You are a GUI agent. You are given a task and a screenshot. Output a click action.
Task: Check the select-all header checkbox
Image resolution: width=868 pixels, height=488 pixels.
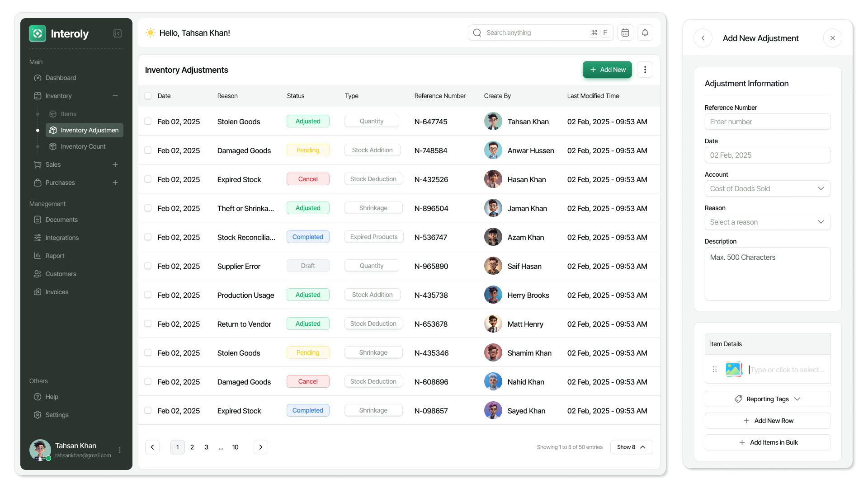[x=148, y=96]
